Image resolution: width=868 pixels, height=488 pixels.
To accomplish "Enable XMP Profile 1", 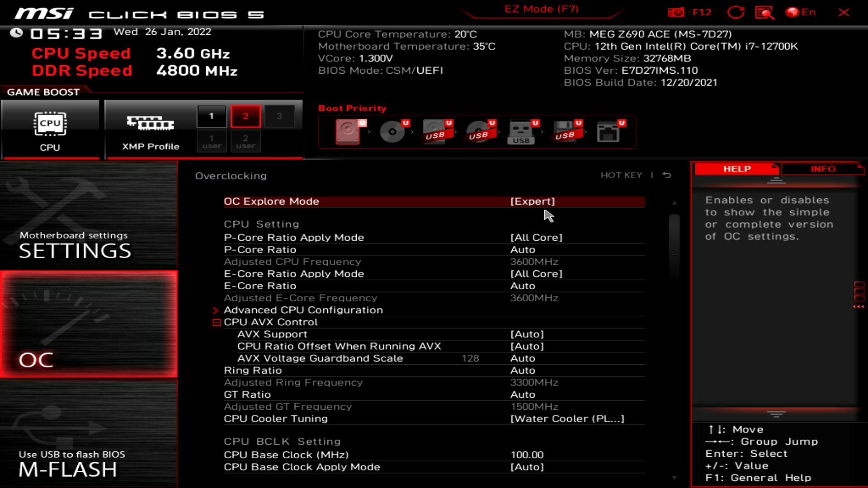I will [x=211, y=116].
